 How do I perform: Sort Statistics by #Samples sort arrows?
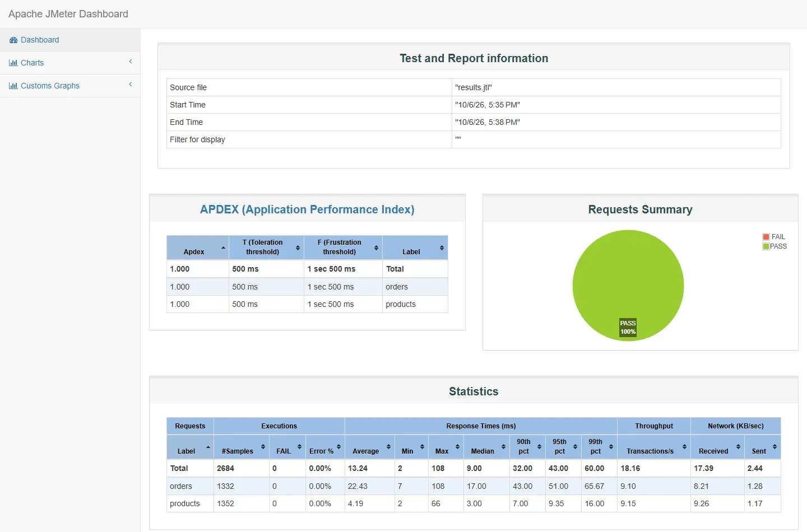(x=263, y=447)
